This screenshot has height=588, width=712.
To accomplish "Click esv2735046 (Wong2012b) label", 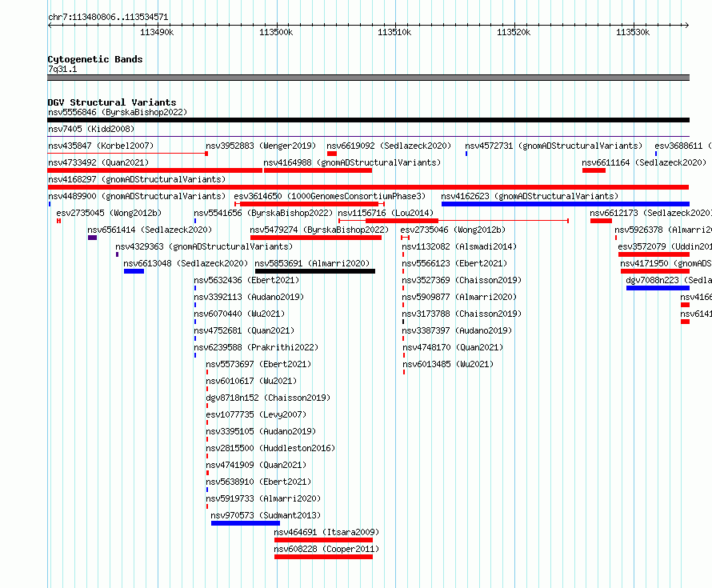I will pyautogui.click(x=453, y=230).
